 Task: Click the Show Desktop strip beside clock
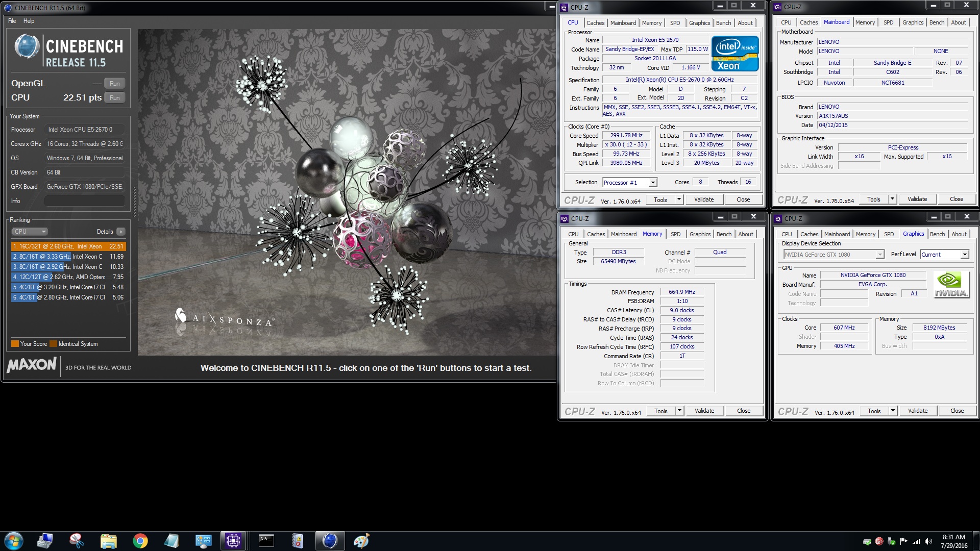pos(976,541)
